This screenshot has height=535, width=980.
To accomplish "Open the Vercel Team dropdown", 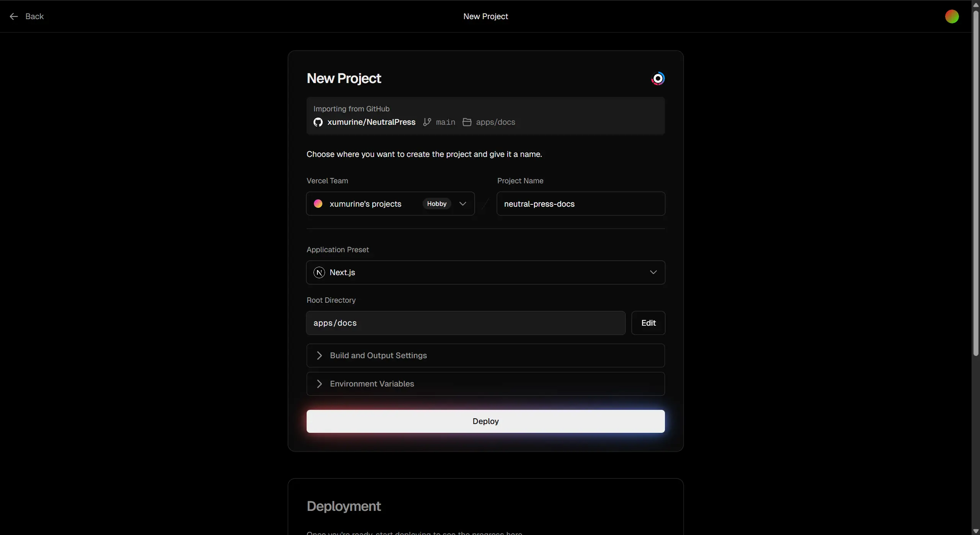I will point(462,204).
